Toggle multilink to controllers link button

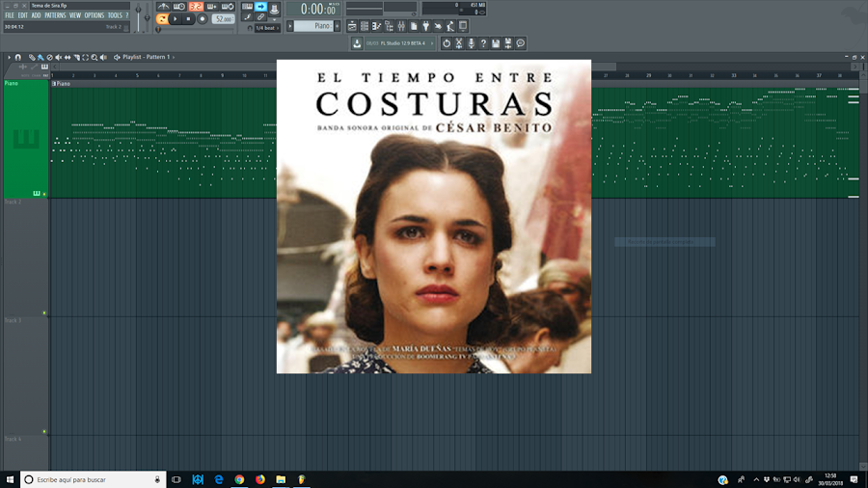(x=260, y=17)
